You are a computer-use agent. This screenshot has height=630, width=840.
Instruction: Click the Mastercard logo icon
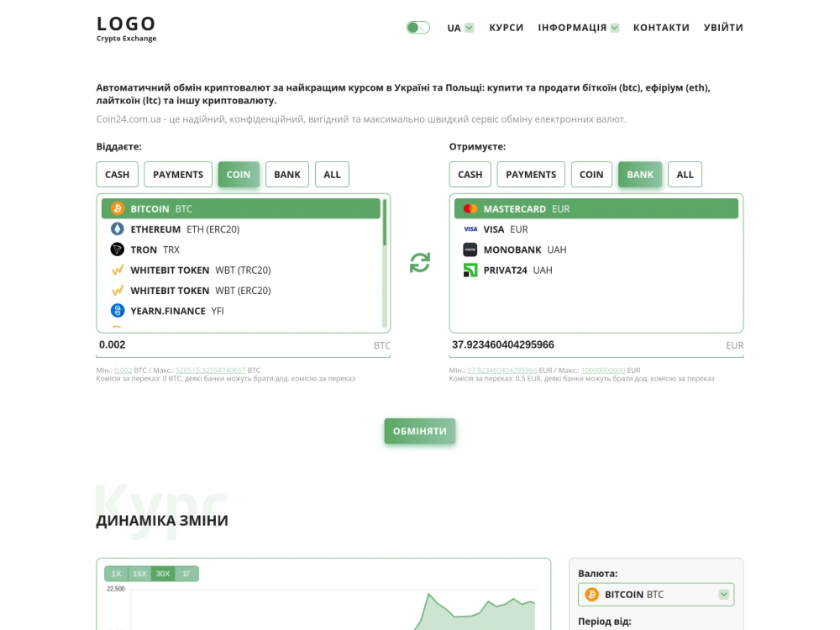point(470,208)
